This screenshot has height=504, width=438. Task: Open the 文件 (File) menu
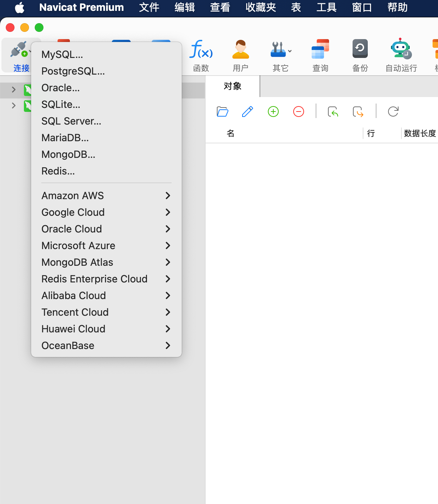click(149, 8)
